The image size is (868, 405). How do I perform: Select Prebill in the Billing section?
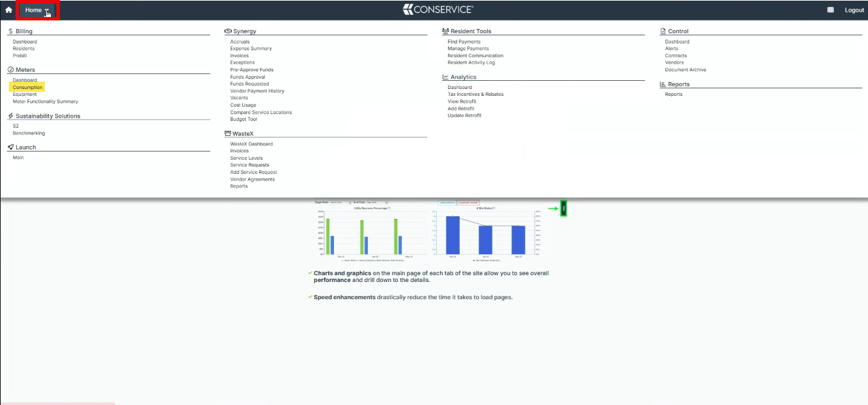20,56
